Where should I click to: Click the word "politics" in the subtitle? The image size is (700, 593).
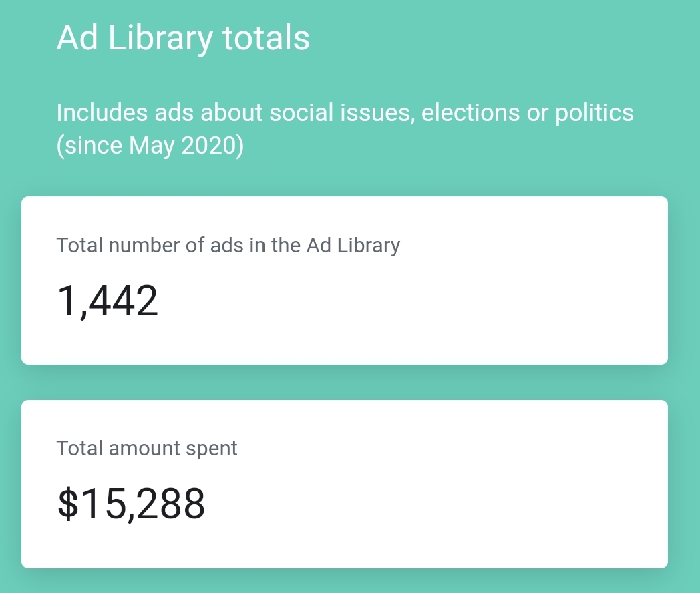point(594,114)
